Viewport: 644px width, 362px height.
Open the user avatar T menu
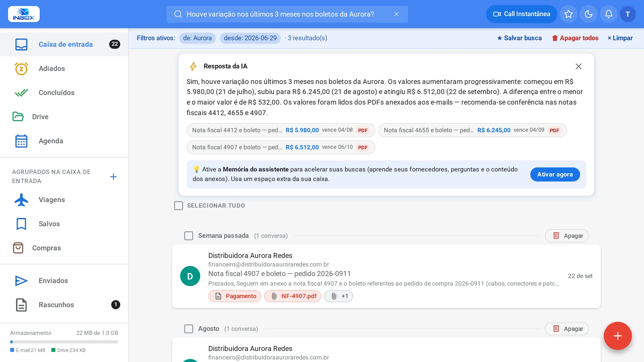coord(628,14)
